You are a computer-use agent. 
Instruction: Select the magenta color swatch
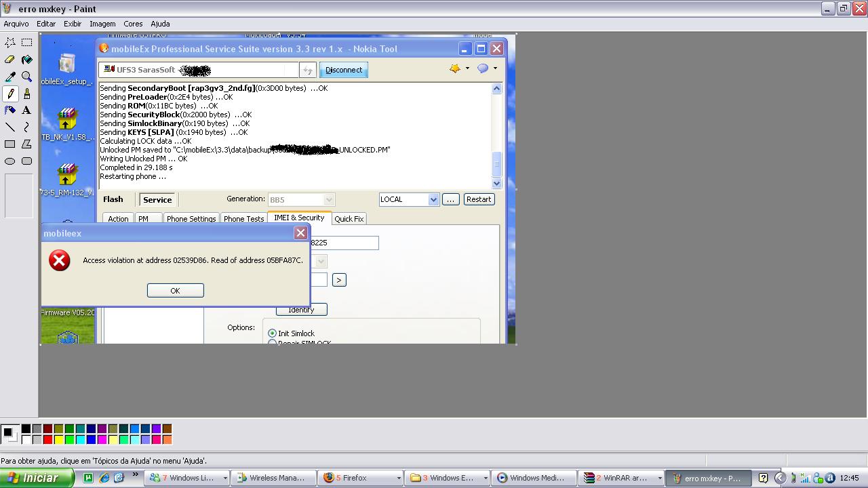(x=102, y=439)
